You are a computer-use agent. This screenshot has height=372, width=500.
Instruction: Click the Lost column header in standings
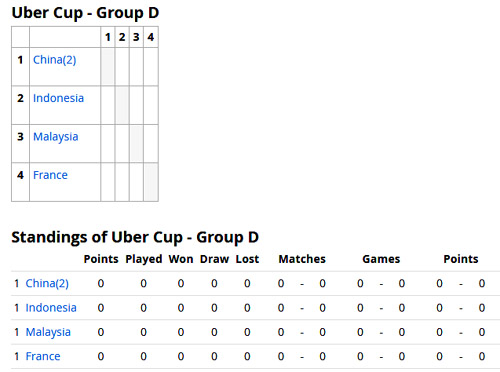247,259
